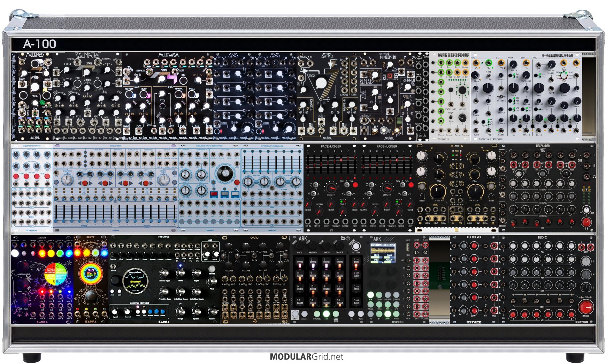
Task: Open MIXER with its ARK button
Action: [x=396, y=314]
